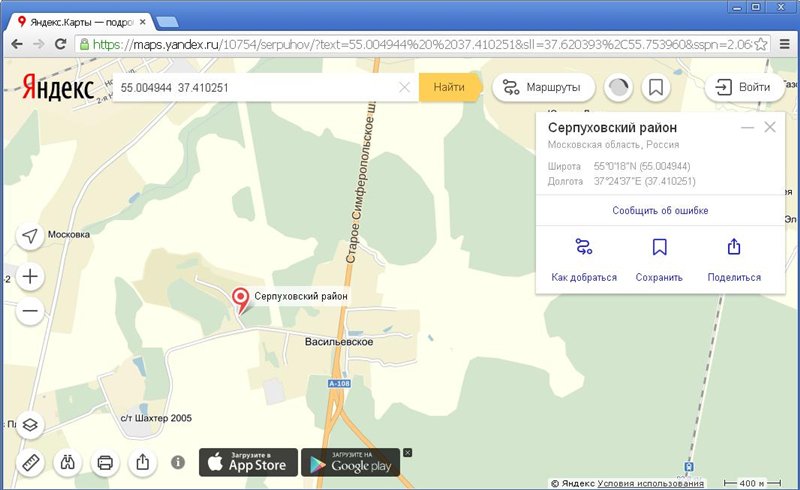The width and height of the screenshot is (800, 490).
Task: Click the browser forward arrow
Action: click(38, 44)
